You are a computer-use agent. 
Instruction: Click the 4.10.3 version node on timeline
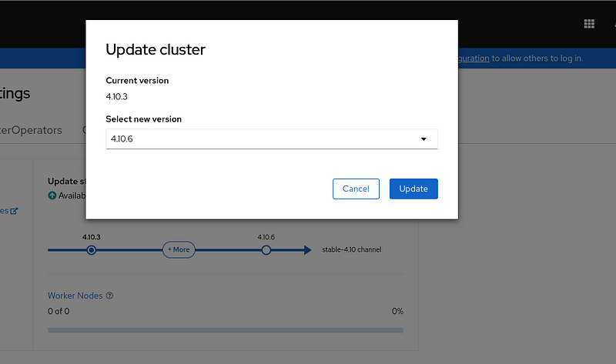tap(91, 250)
